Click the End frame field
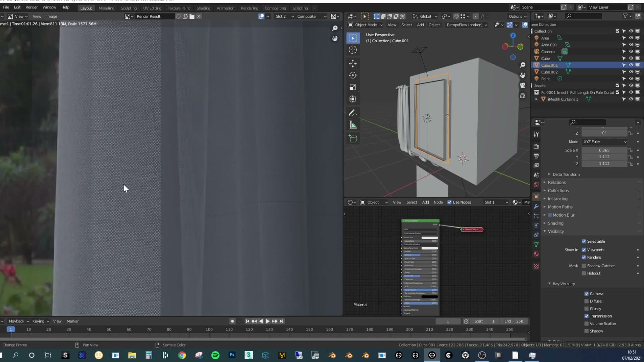The image size is (644, 362). [x=514, y=321]
